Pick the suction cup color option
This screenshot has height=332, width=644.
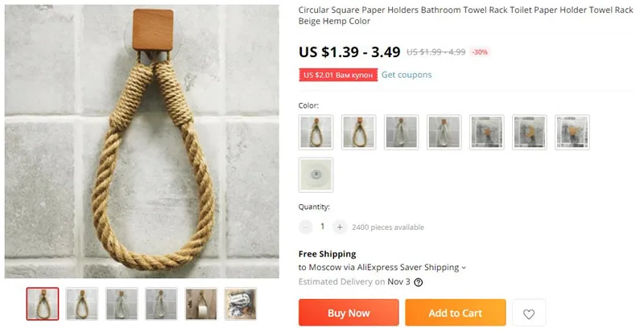pyautogui.click(x=316, y=174)
